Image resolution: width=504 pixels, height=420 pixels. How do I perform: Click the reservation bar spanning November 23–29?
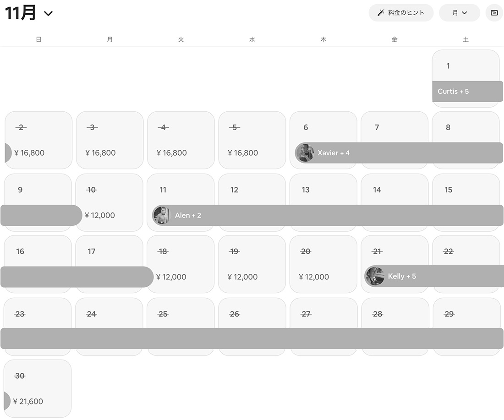(252, 338)
